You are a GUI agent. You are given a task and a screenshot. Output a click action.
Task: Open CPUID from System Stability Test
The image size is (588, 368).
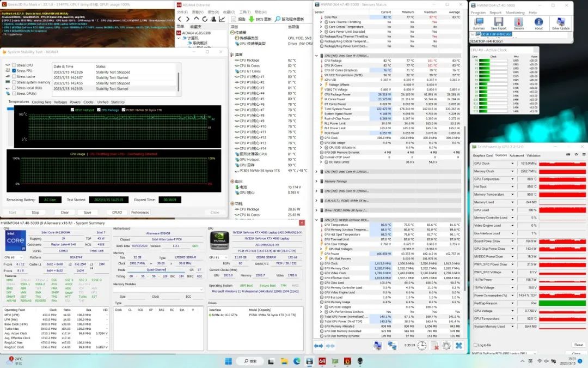pos(117,213)
